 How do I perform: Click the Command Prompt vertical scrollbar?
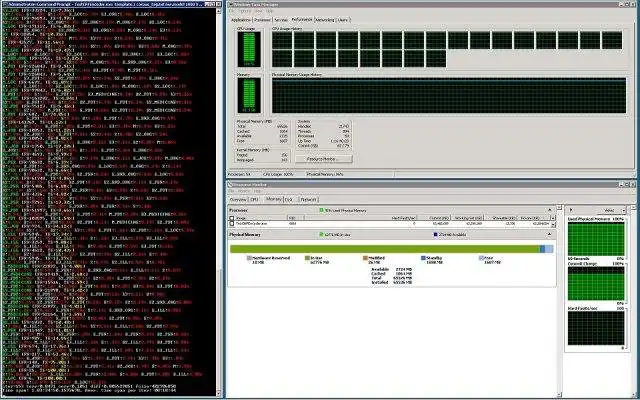tap(219, 200)
